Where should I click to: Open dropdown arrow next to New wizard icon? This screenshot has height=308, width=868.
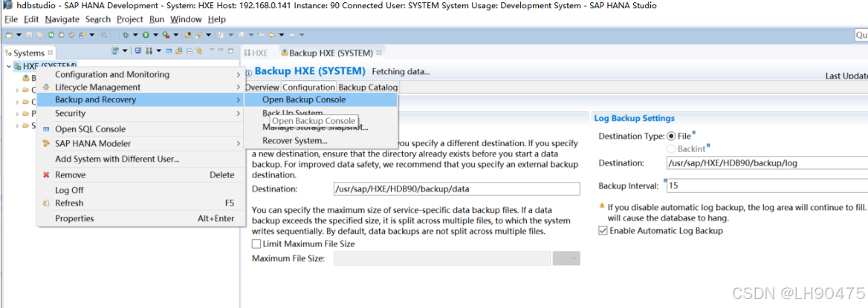pos(19,35)
